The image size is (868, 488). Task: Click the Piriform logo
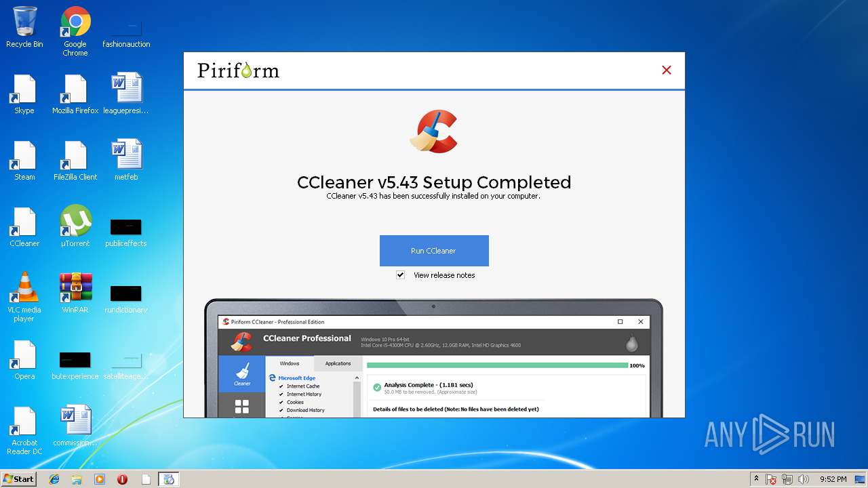(238, 70)
